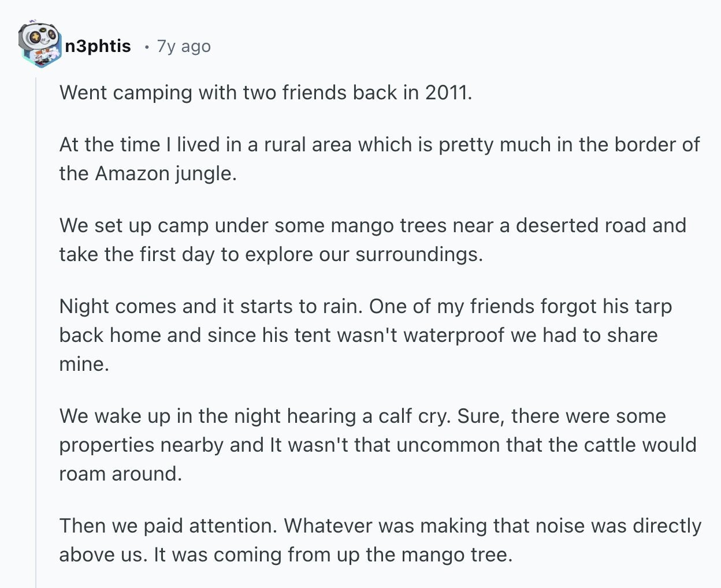Image resolution: width=721 pixels, height=588 pixels.
Task: Click the sentence "Night comes and it starts to rain"
Action: 211,306
